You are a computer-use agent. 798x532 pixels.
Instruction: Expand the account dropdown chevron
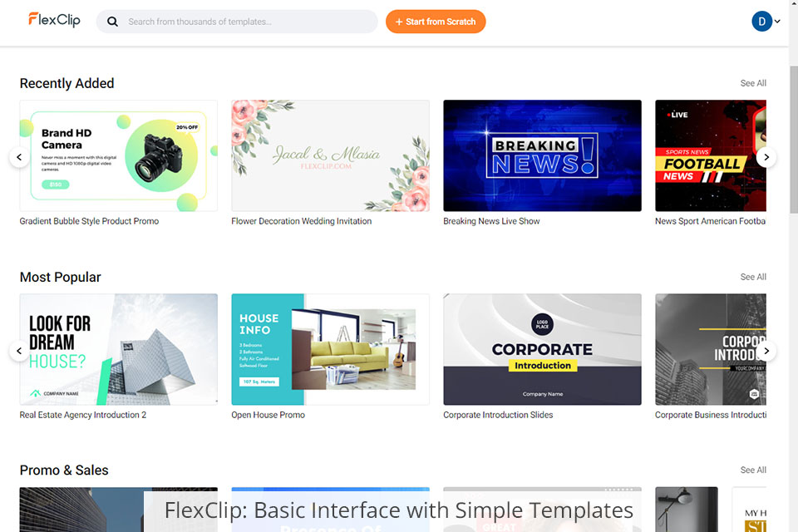(777, 22)
